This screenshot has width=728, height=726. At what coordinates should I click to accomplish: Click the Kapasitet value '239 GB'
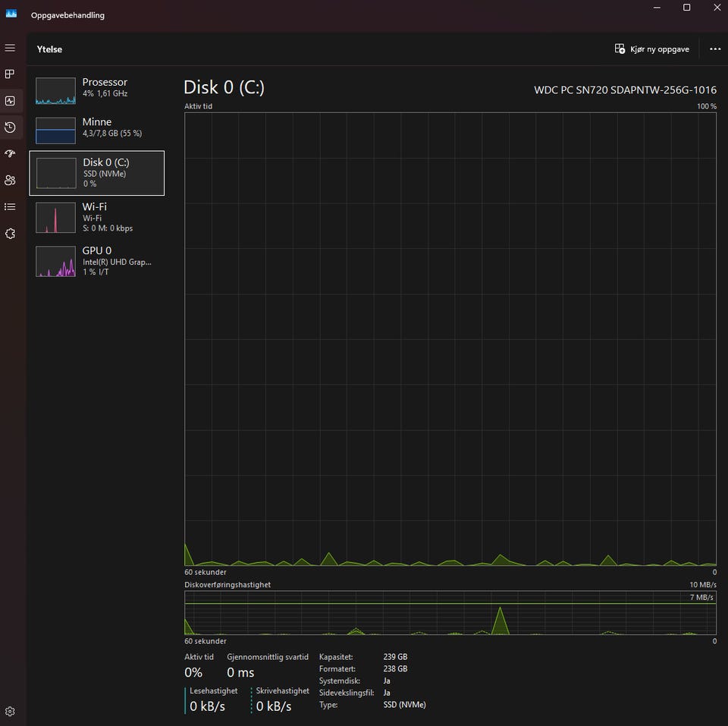click(x=396, y=657)
